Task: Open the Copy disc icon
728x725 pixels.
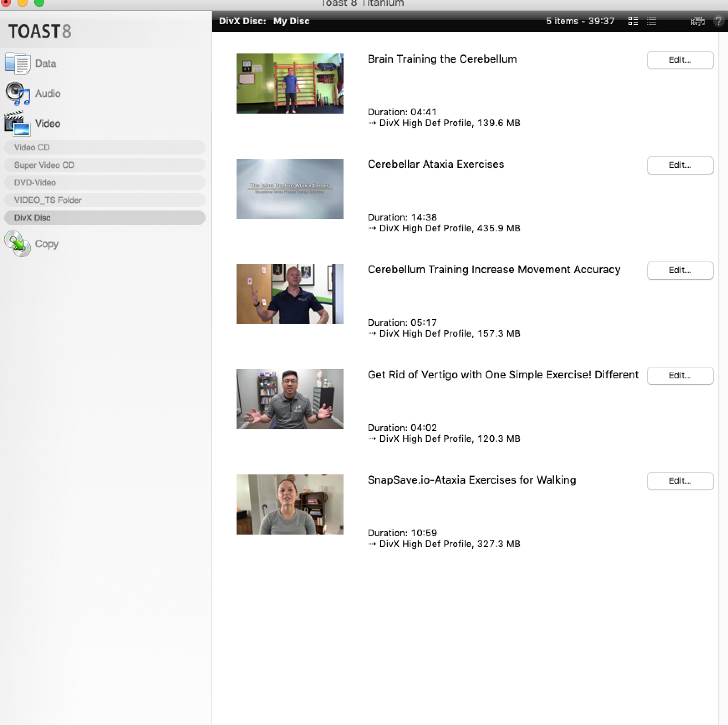Action: [x=18, y=244]
